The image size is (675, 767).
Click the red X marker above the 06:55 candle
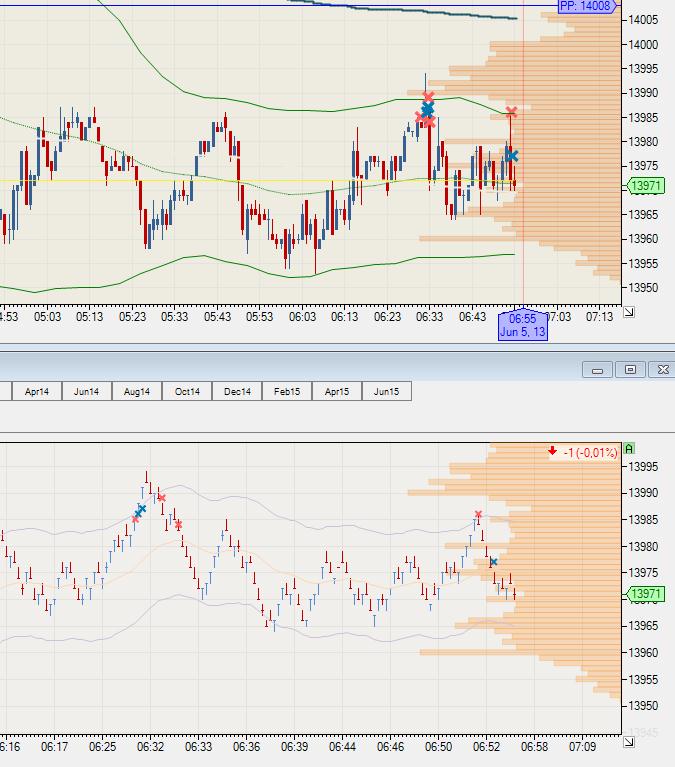(511, 112)
